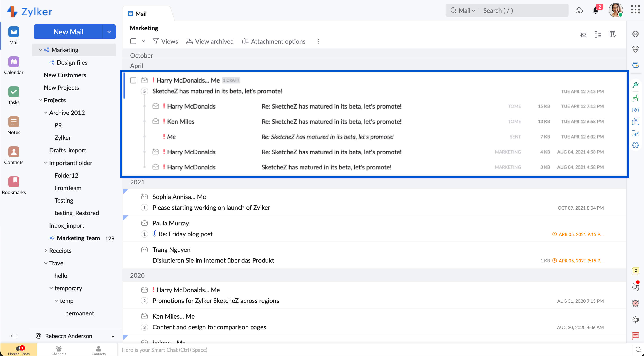Open Ken Miles reply in SketcheZ thread
The width and height of the screenshot is (644, 356).
375,121
